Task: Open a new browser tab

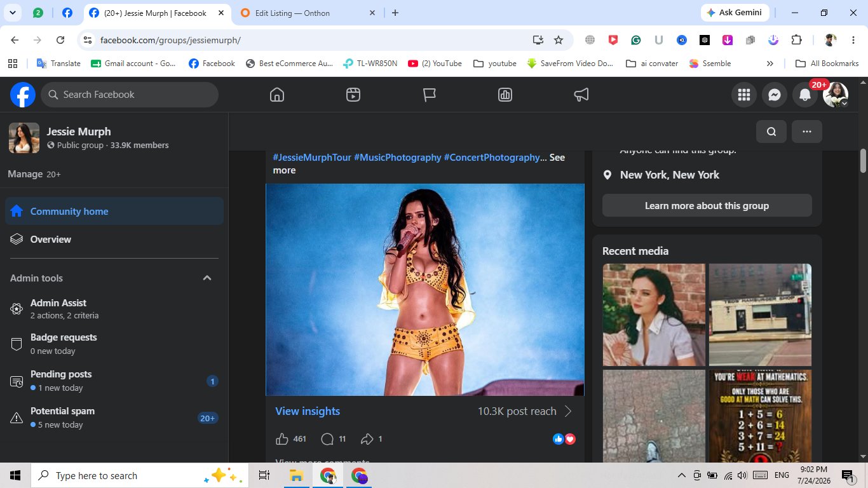Action: click(x=395, y=13)
